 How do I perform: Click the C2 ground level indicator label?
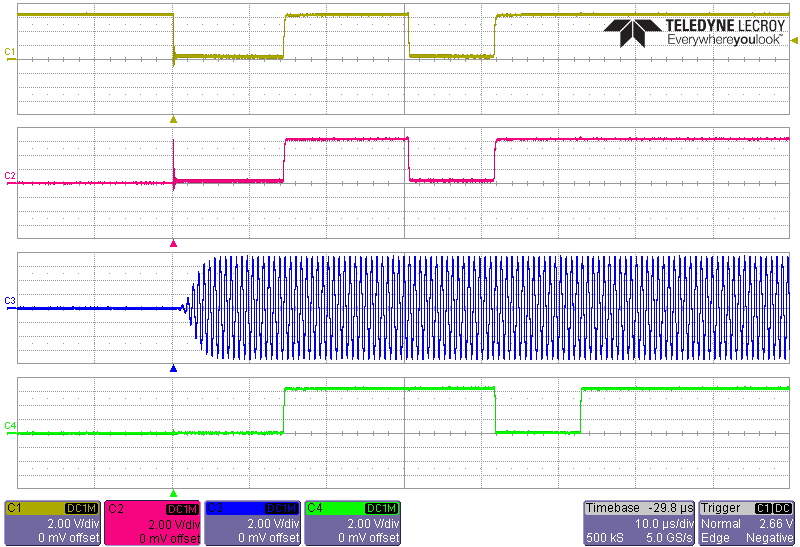click(x=9, y=176)
